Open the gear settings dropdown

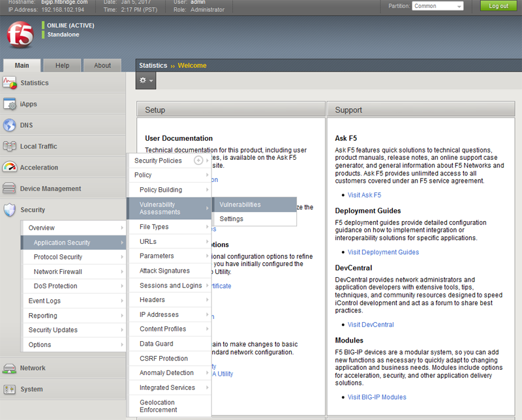pyautogui.click(x=146, y=80)
